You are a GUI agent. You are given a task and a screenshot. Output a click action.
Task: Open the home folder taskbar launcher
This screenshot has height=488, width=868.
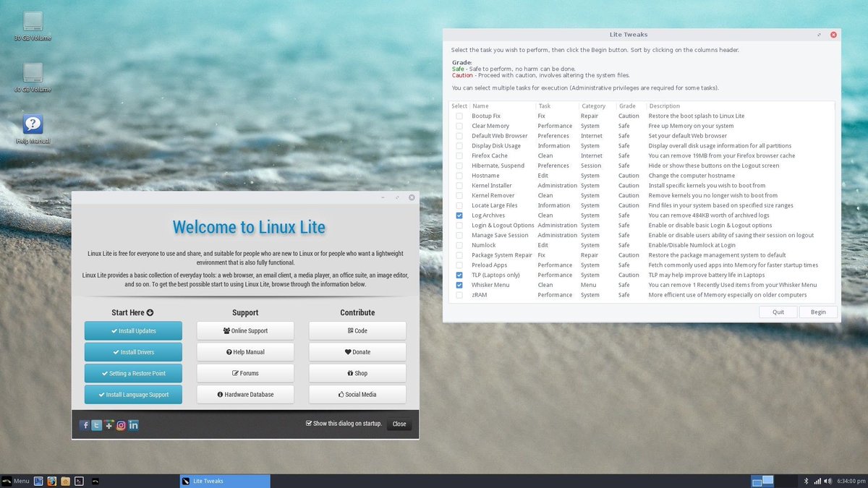[x=65, y=481]
